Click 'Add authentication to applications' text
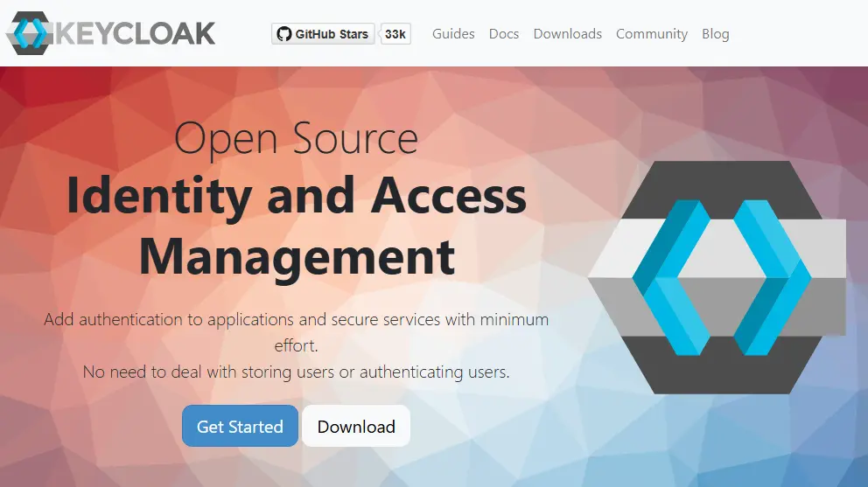Image resolution: width=868 pixels, height=487 pixels. 170,320
